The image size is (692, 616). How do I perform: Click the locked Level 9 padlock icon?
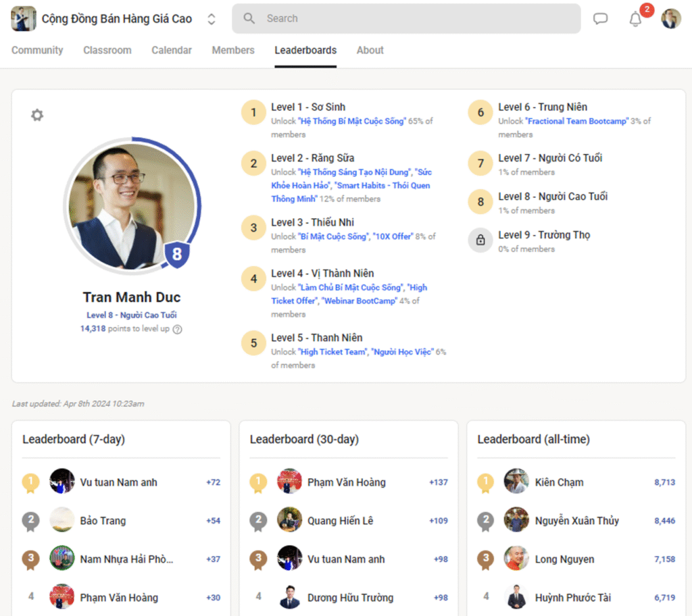[x=480, y=240]
